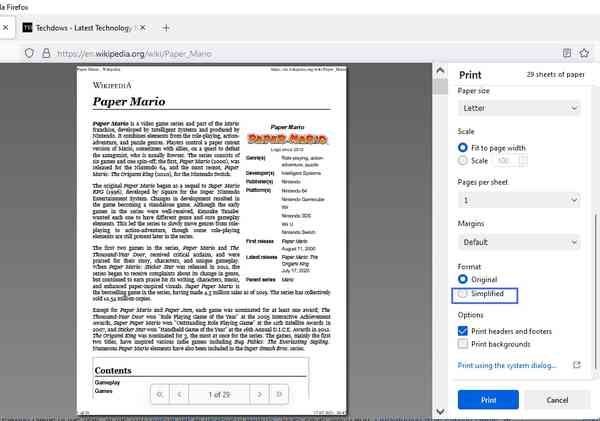Image resolution: width=600 pixels, height=421 pixels.
Task: Click the tracking protection shield icon
Action: 29,53
